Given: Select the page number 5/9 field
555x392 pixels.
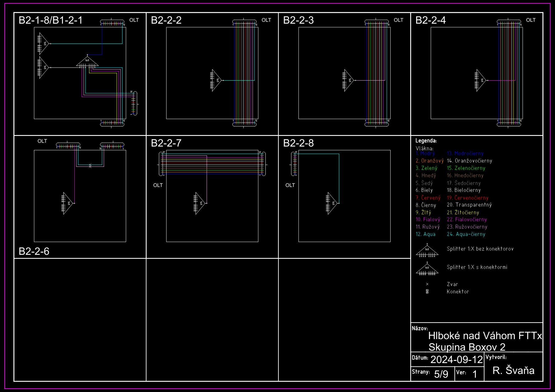Looking at the screenshot, I should pyautogui.click(x=441, y=374).
